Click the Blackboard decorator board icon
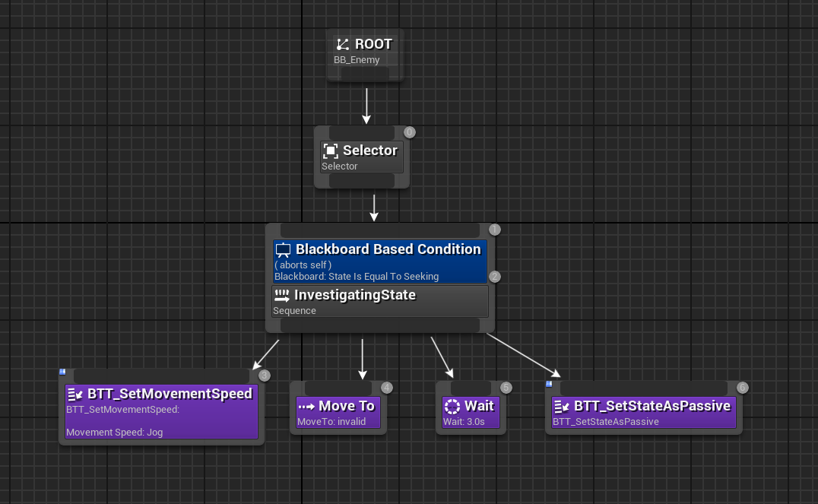The height and width of the screenshot is (504, 818). 283,250
